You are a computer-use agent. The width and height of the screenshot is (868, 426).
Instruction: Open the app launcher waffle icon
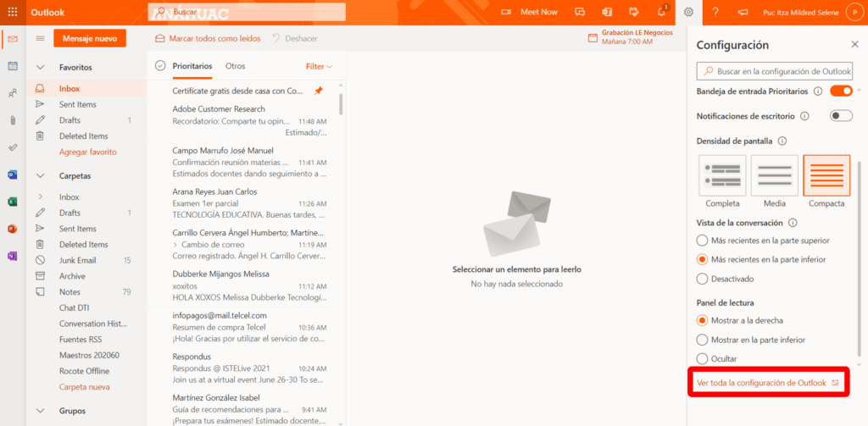click(13, 12)
